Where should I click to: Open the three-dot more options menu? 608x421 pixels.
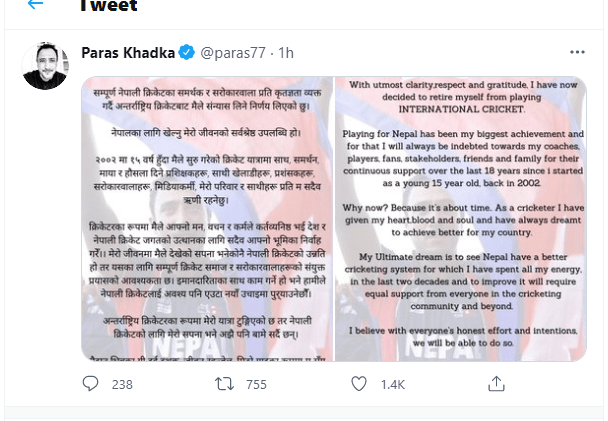577,52
